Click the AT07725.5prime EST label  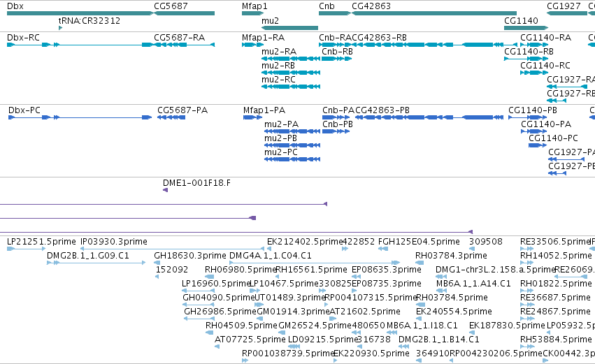250,340
